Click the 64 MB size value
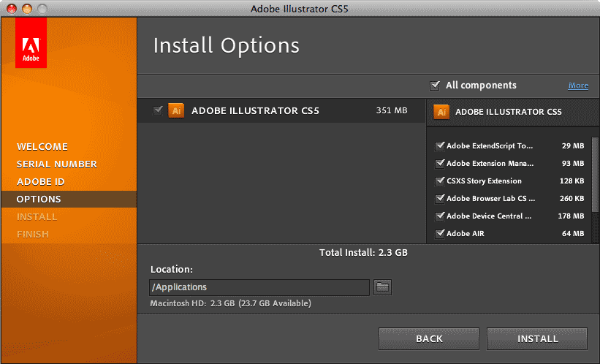The image size is (600, 364). 573,233
